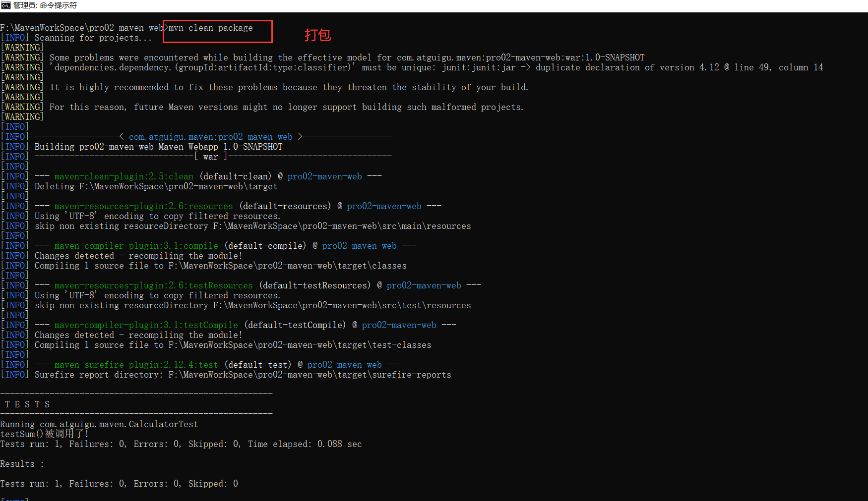Screen dimensions: 868x501
Task: Click 'maven-compiler-plugin:3.1:testCompile' text
Action: 146,325
